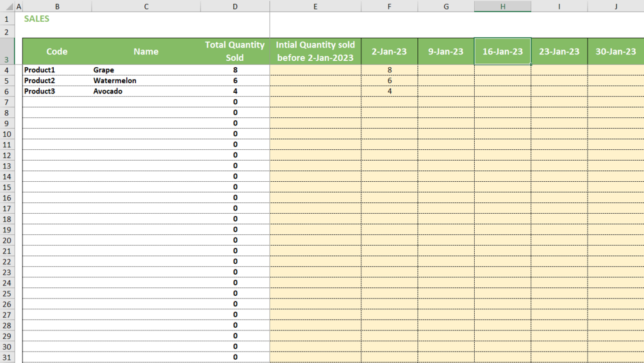The image size is (644, 363).
Task: Click the SALES title cell
Action: click(x=37, y=19)
